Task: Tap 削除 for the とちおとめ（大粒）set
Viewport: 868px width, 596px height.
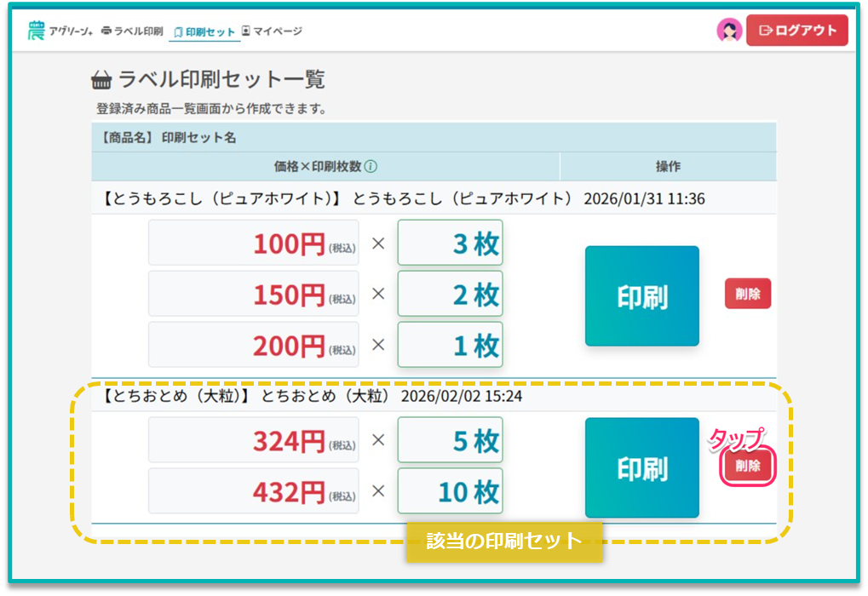Action: (748, 467)
